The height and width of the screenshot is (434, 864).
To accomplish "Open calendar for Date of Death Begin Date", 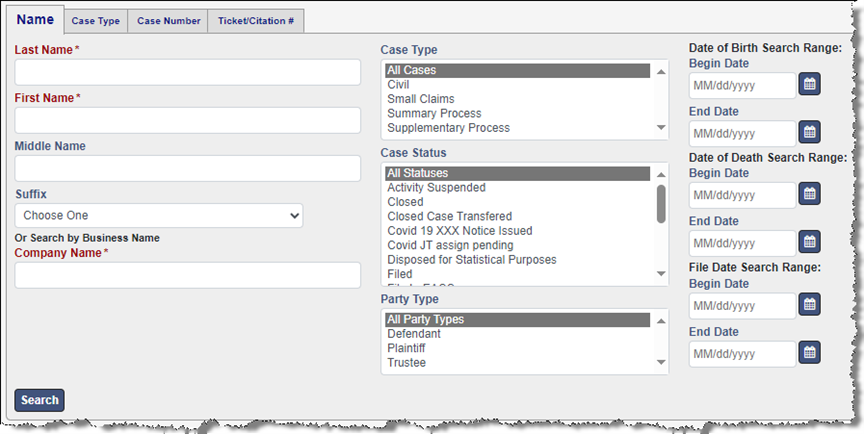I will (x=809, y=194).
